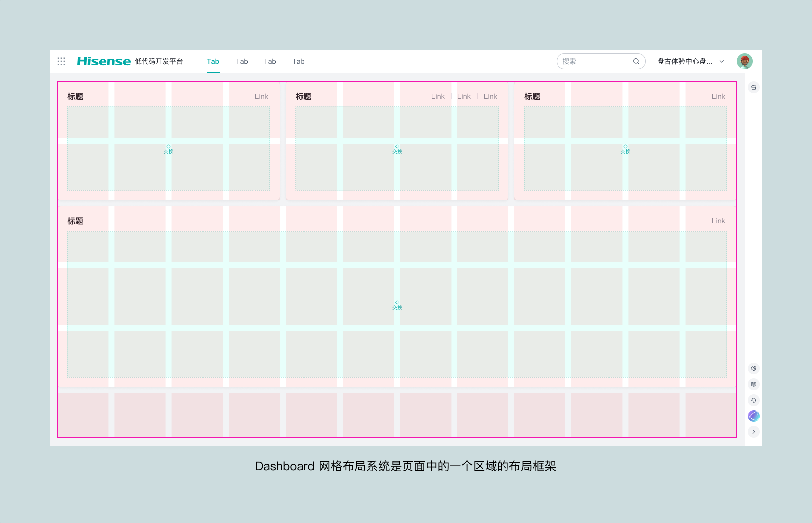This screenshot has height=523, width=812.
Task: Click Link in the top-left 标题 card
Action: click(261, 96)
